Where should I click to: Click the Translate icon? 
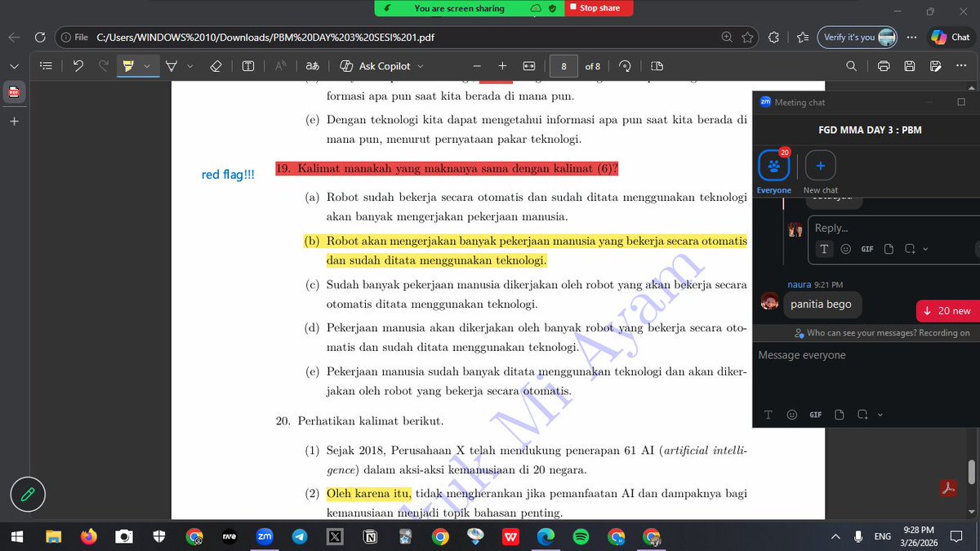tap(312, 66)
